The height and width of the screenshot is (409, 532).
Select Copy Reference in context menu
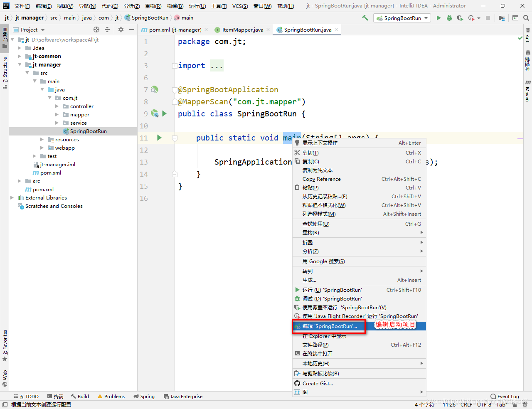coord(359,179)
